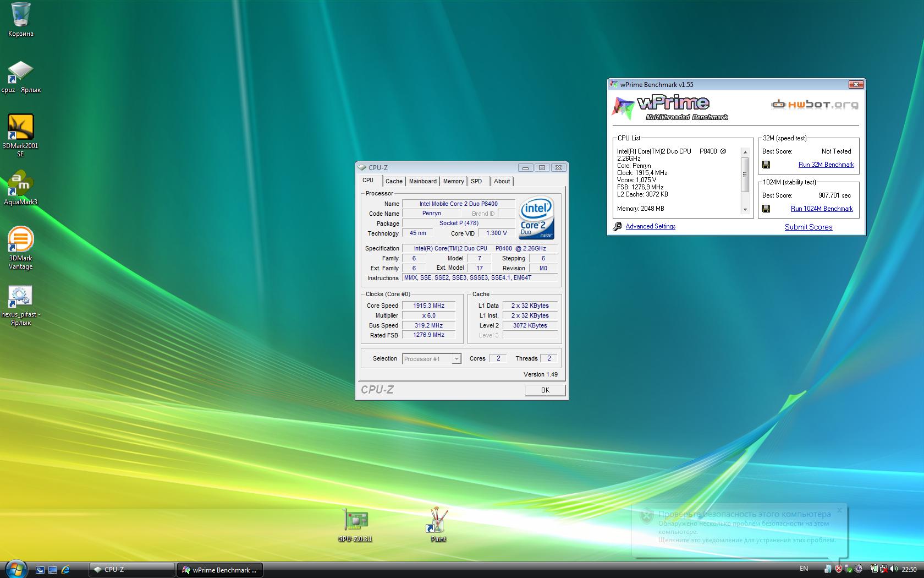Click the Name field Intel Mobile Core 2 Duo P8400
The image size is (924, 578).
pyautogui.click(x=458, y=204)
